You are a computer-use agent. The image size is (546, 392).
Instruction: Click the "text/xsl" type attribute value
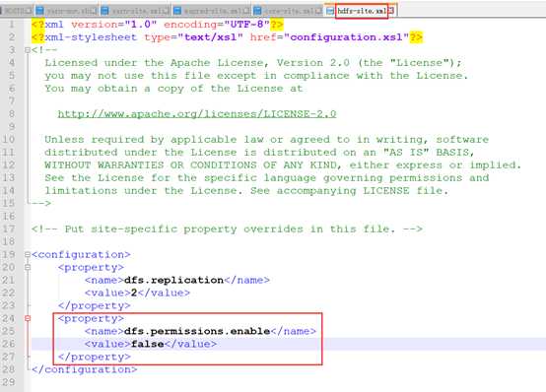pyautogui.click(x=210, y=37)
